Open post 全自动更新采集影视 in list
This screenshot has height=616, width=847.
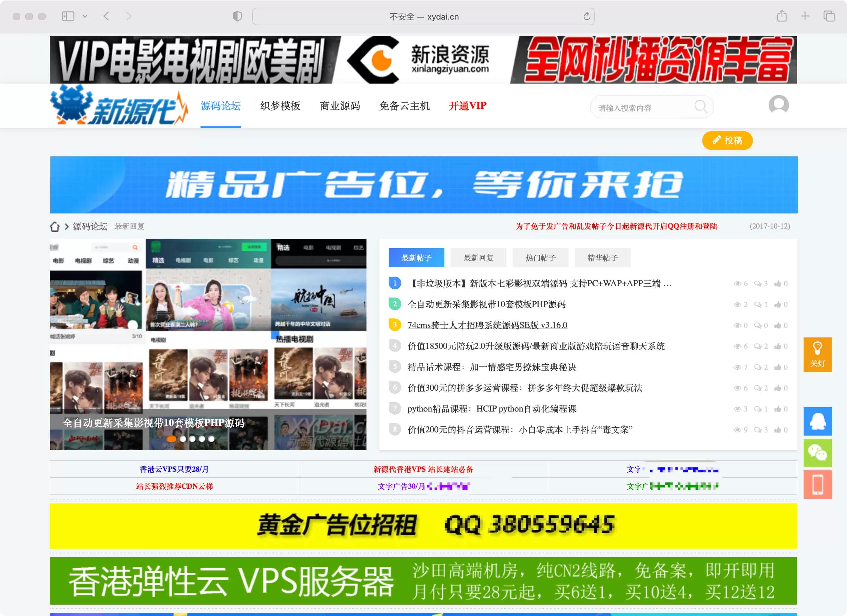click(x=487, y=305)
